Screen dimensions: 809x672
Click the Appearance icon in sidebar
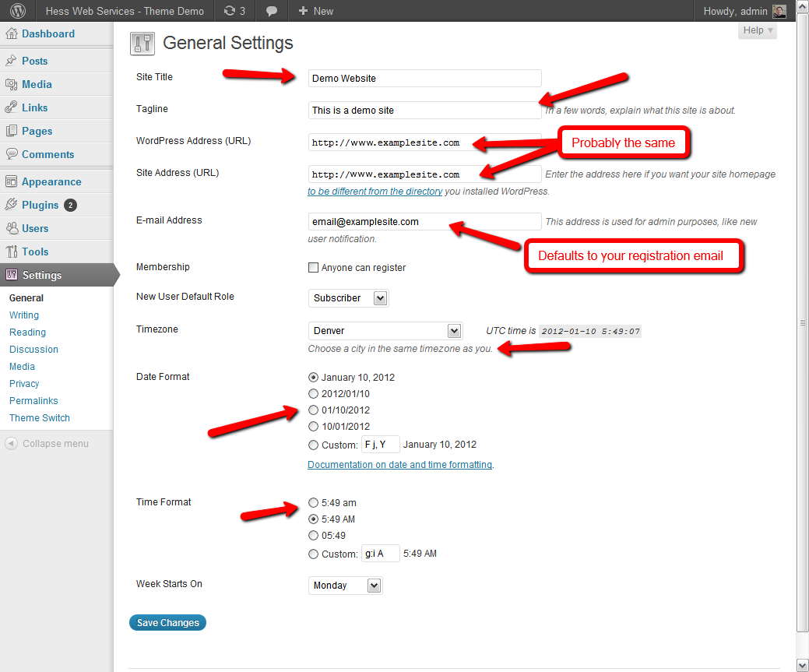[x=12, y=181]
